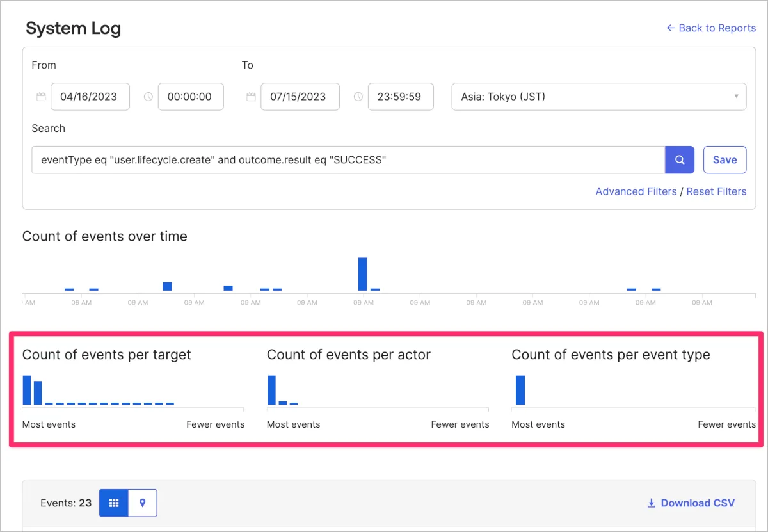Click the tallest bar in events over time

tap(362, 274)
